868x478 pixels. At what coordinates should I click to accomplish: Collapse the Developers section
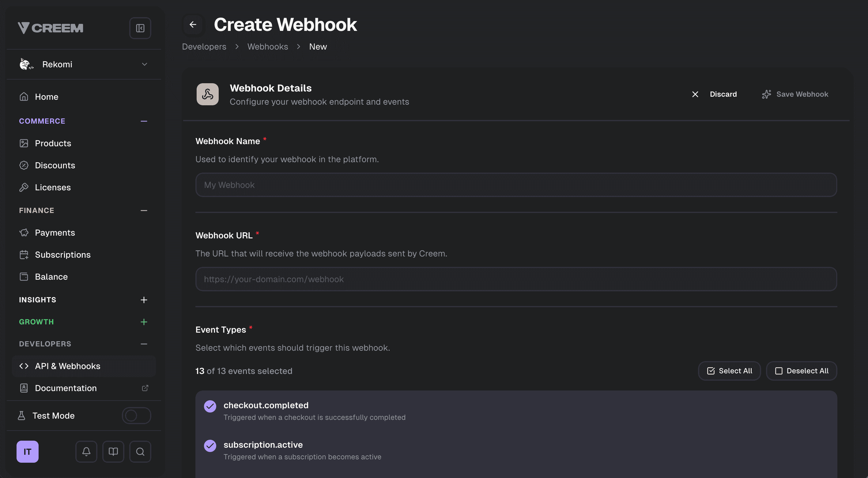144,344
